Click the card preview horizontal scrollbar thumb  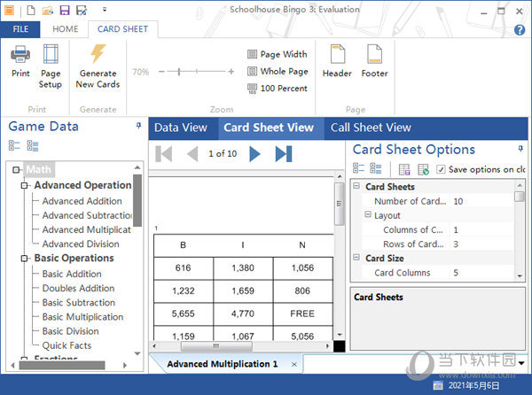[216, 346]
